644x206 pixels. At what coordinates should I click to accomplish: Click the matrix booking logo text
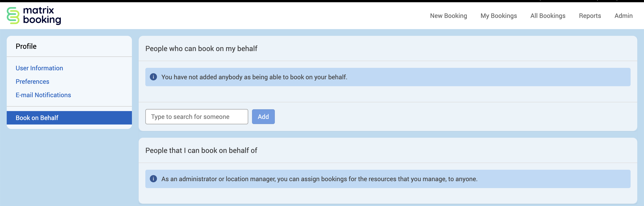[42, 15]
